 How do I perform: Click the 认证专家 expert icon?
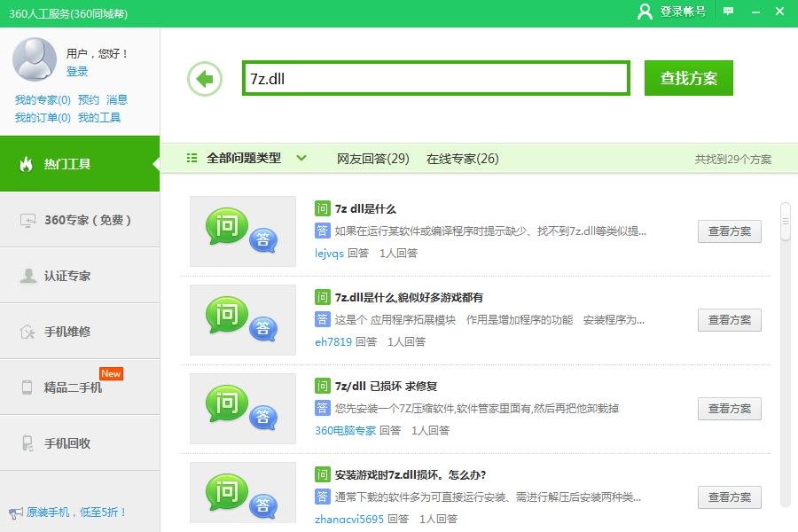(x=26, y=276)
